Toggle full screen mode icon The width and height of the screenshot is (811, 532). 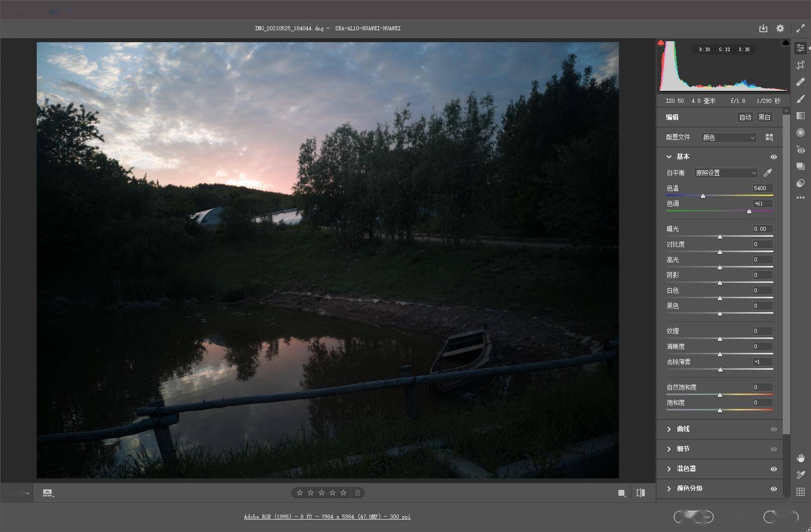(x=801, y=28)
